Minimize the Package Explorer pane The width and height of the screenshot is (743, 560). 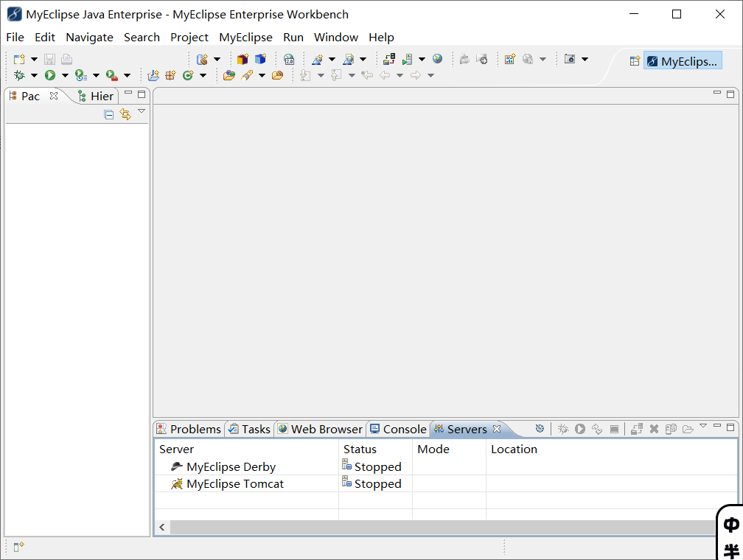tap(128, 93)
